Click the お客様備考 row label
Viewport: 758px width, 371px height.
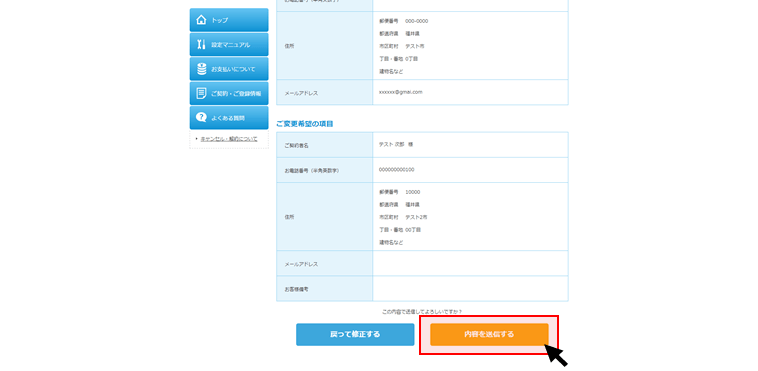pos(296,289)
